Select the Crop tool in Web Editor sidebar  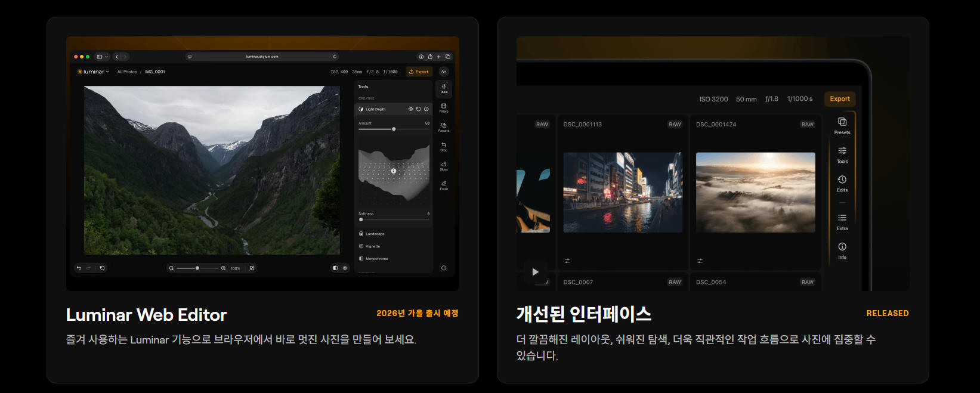(444, 147)
